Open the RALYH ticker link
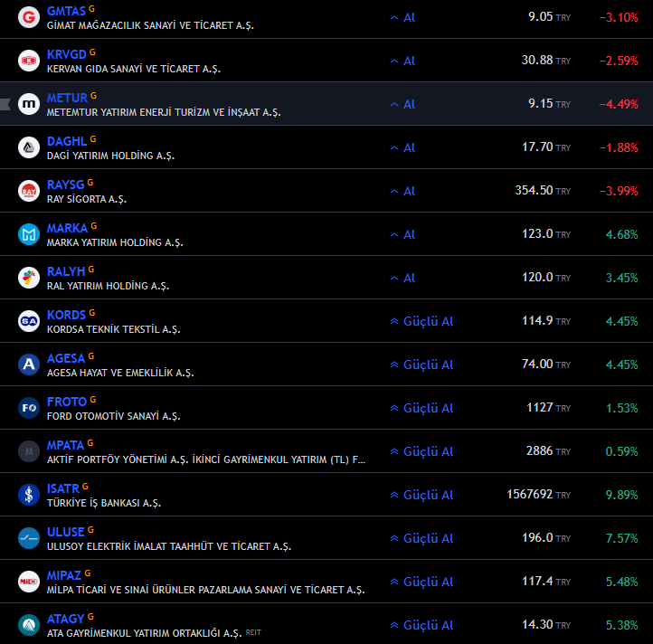653x644 pixels. click(x=66, y=271)
